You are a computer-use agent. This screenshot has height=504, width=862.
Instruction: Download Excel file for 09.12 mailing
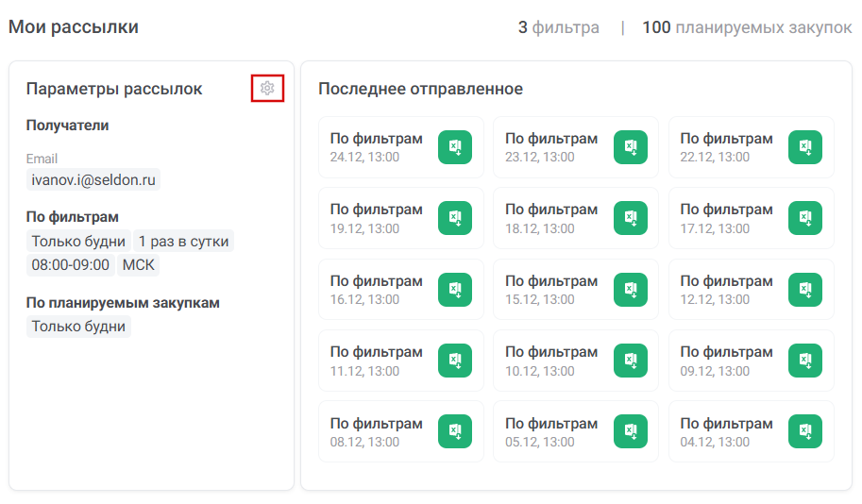(x=805, y=361)
